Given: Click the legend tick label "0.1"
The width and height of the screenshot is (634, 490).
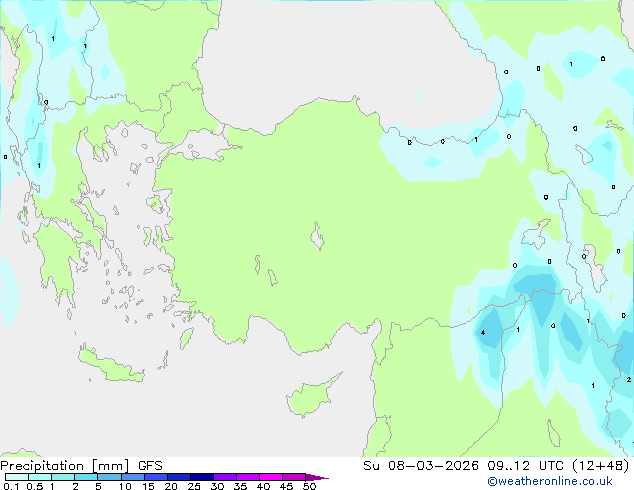Looking at the screenshot, I should pos(9,487).
